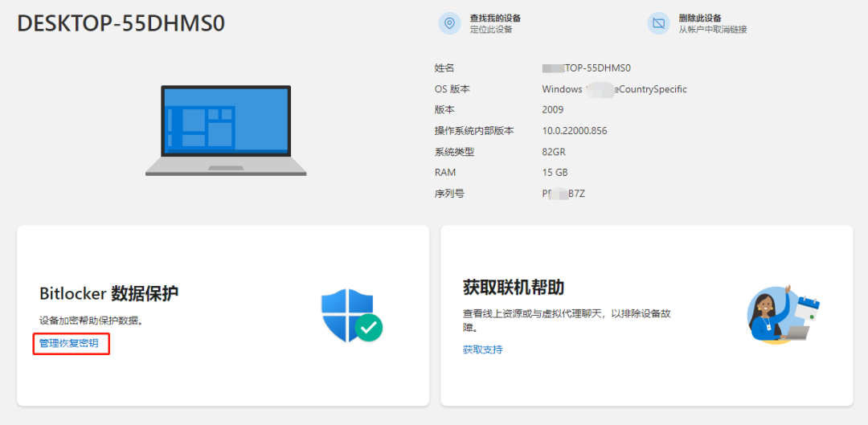
Task: Click the DESKTOP-55DHMS0 page heading
Action: point(121,24)
